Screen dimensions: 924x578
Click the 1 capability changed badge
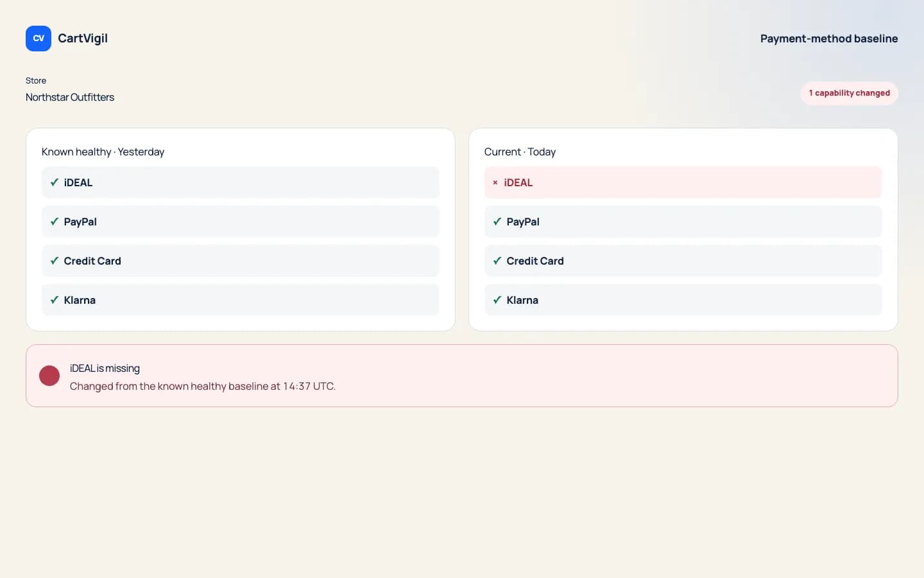[849, 93]
